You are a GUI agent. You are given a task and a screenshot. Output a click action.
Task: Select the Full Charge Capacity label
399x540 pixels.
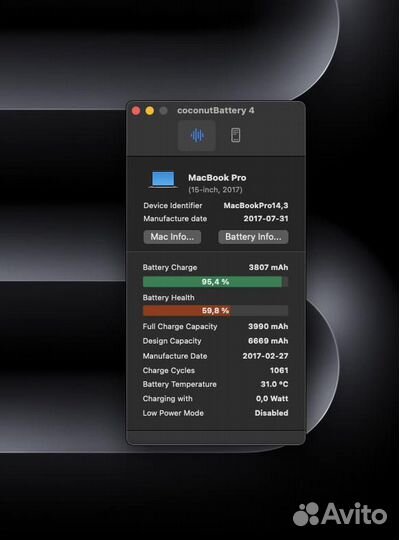click(180, 326)
